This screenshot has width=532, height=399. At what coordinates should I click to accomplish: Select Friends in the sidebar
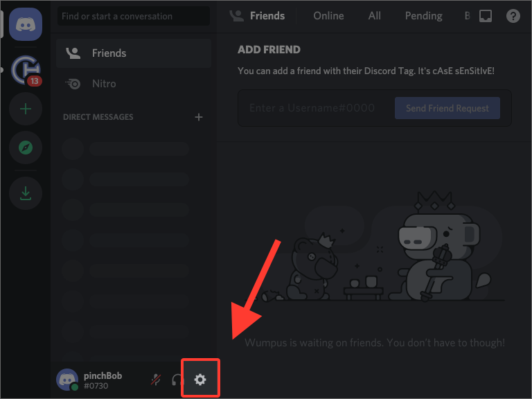134,53
